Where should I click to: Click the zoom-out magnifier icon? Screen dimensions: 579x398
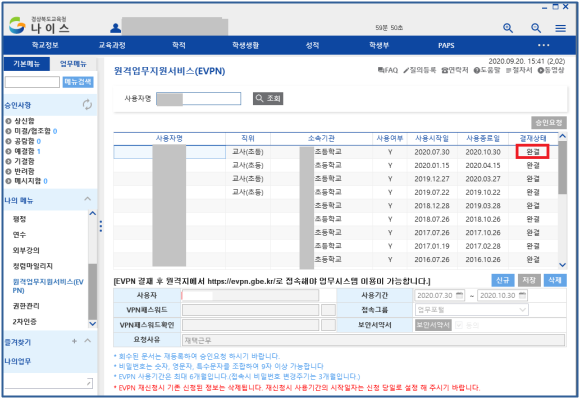(536, 28)
